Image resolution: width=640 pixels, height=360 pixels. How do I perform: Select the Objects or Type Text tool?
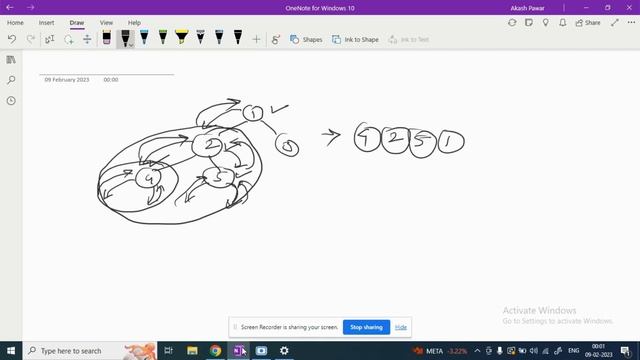tap(49, 39)
